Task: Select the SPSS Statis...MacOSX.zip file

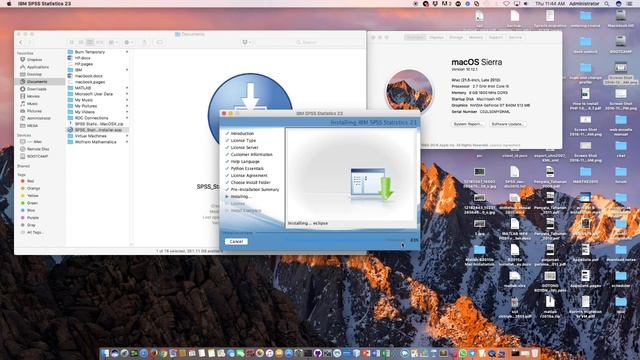Action: tap(98, 124)
